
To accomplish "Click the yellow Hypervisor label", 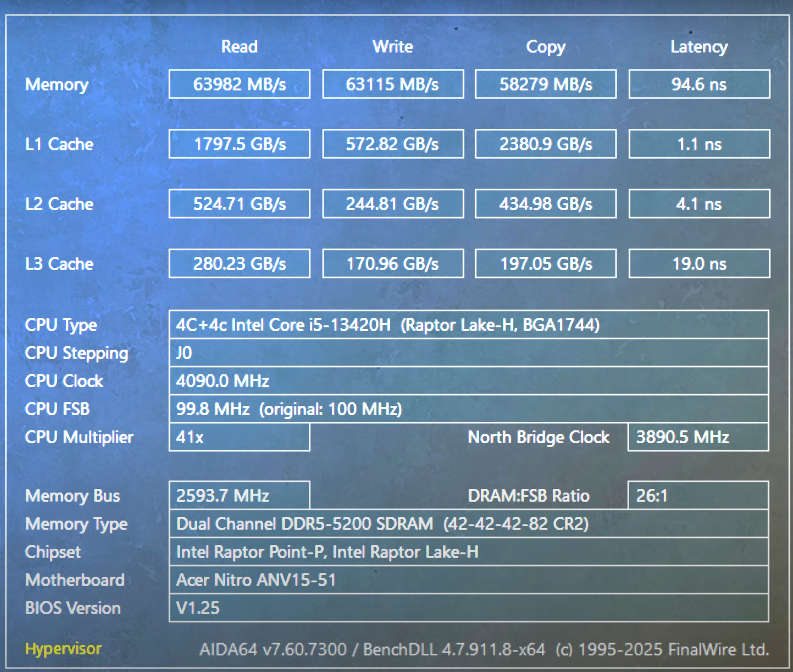I will pyautogui.click(x=63, y=649).
